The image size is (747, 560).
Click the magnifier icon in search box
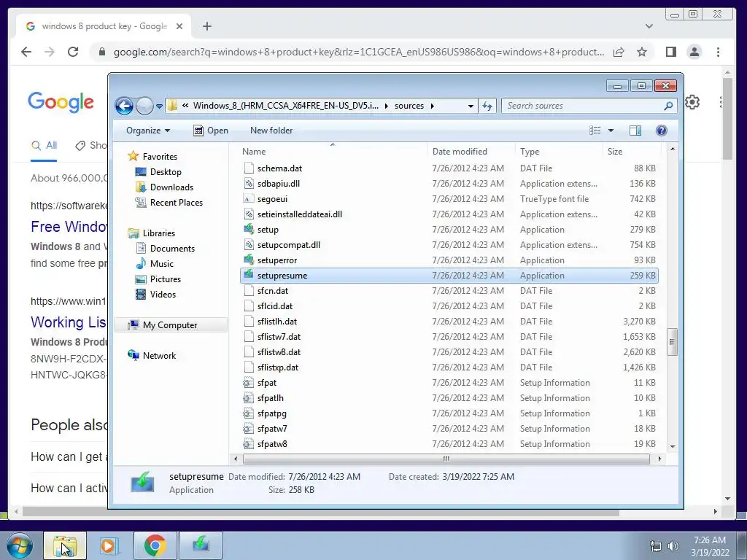pyautogui.click(x=668, y=106)
